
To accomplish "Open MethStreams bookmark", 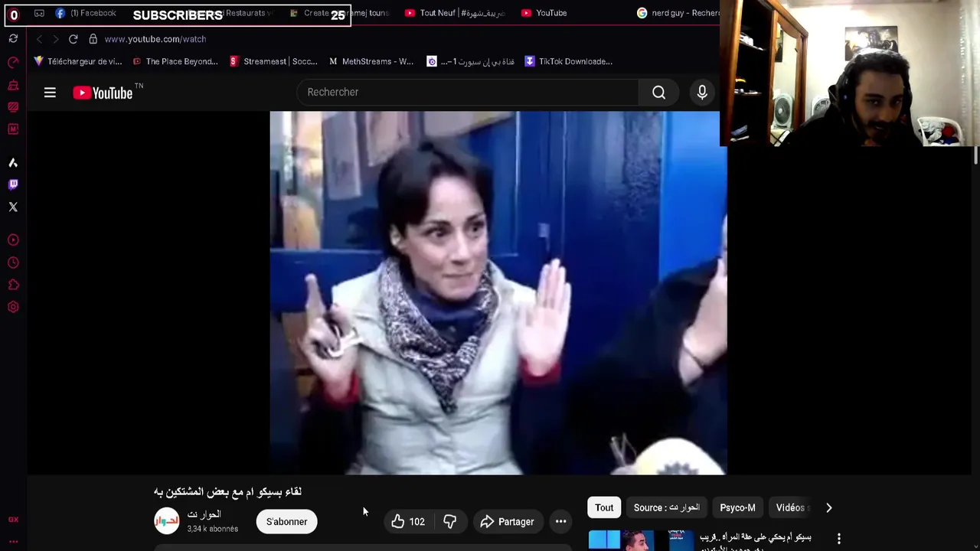I will 371,61.
